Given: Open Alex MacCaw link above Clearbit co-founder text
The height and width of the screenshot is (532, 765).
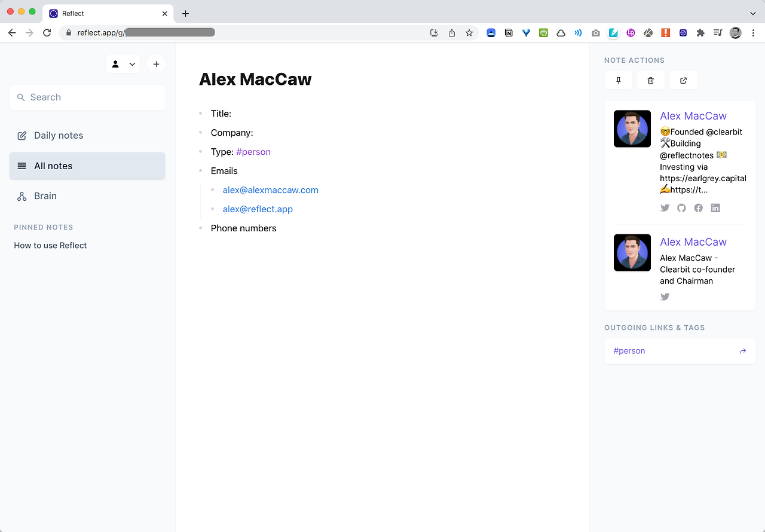Looking at the screenshot, I should pyautogui.click(x=693, y=242).
